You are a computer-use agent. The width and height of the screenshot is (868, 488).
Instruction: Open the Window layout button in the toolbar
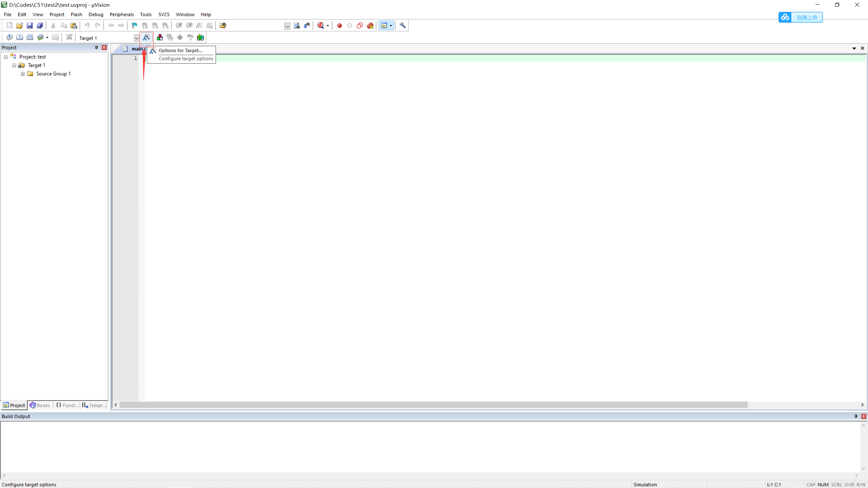[384, 25]
